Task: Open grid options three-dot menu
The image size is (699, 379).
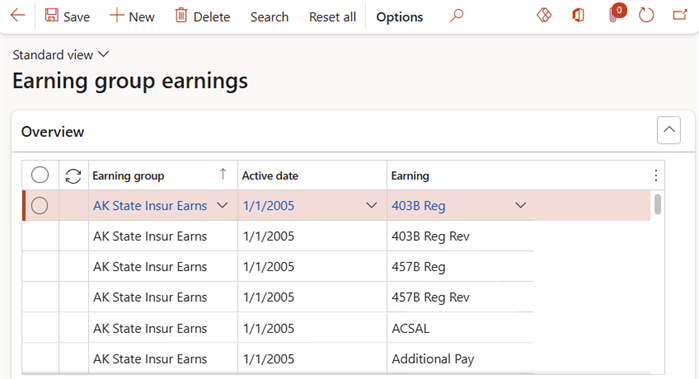Action: click(x=656, y=176)
